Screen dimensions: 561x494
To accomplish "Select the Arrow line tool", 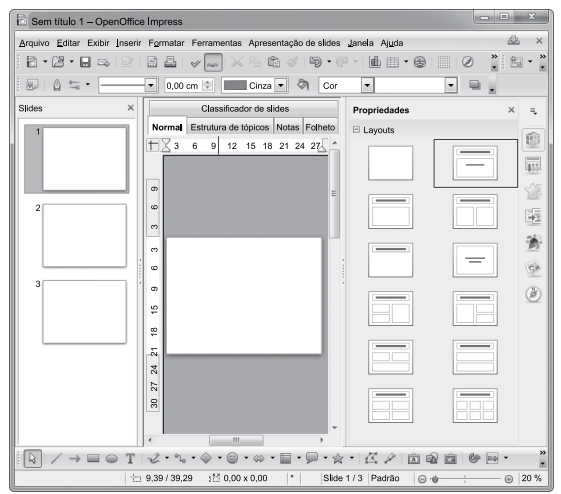I will pos(74,458).
